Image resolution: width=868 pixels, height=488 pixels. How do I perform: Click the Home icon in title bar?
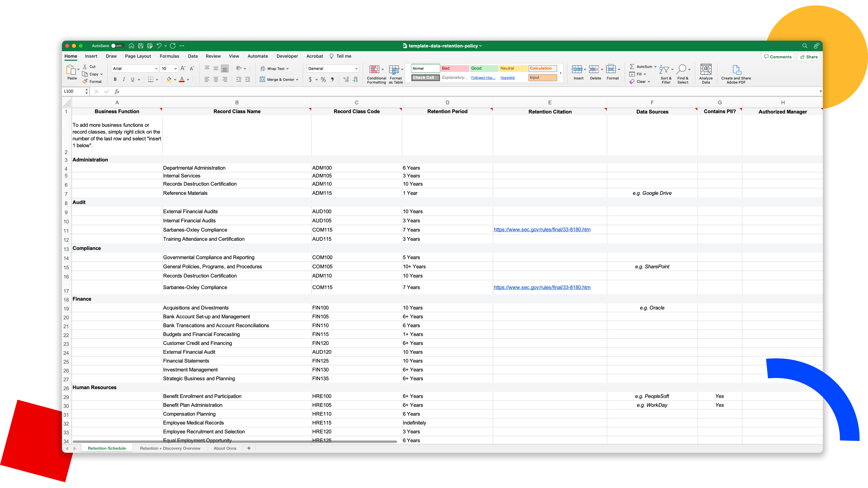131,46
